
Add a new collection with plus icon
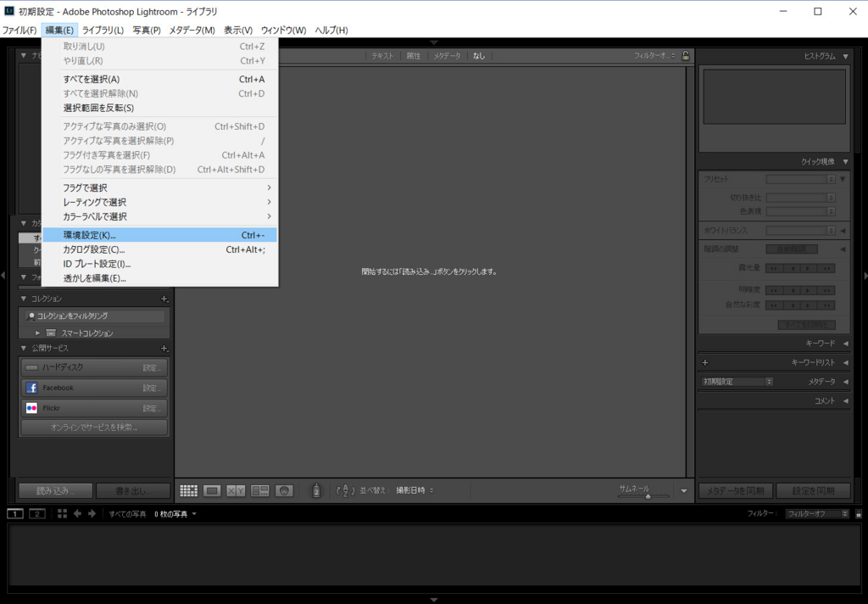coord(164,299)
